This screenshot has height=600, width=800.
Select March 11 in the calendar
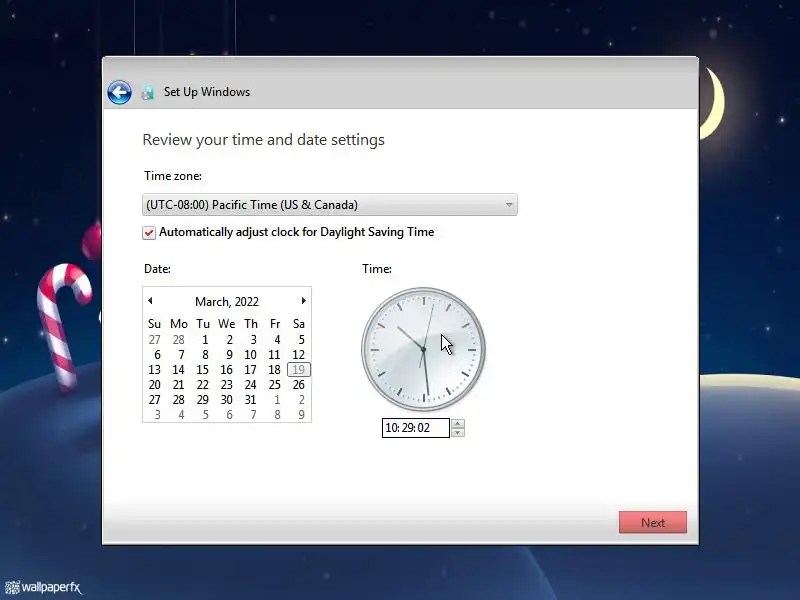274,355
